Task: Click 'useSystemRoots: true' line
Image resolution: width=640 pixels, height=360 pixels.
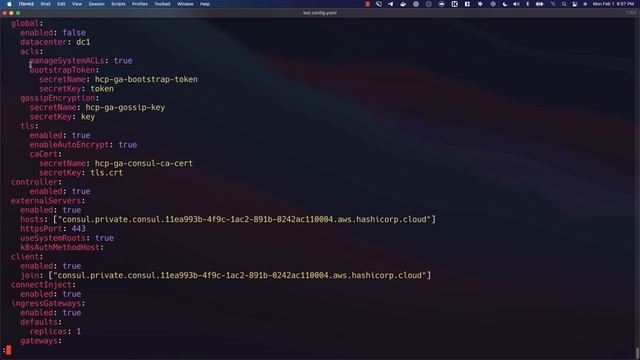Action: (x=67, y=238)
